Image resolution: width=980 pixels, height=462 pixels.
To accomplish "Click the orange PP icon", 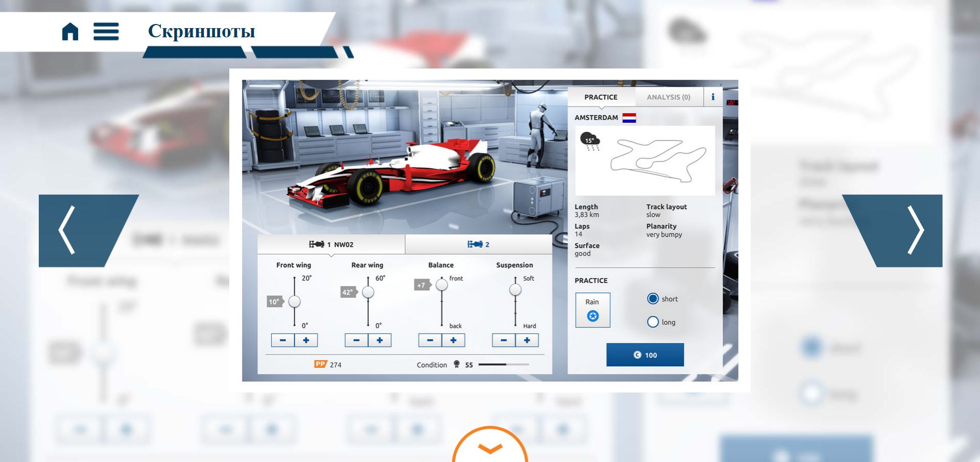I will (320, 364).
